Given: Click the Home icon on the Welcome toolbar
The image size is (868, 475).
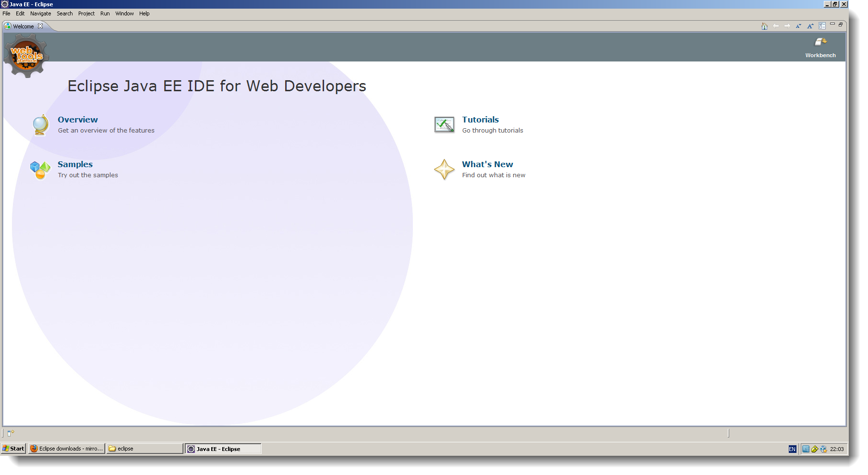Looking at the screenshot, I should pyautogui.click(x=764, y=26).
